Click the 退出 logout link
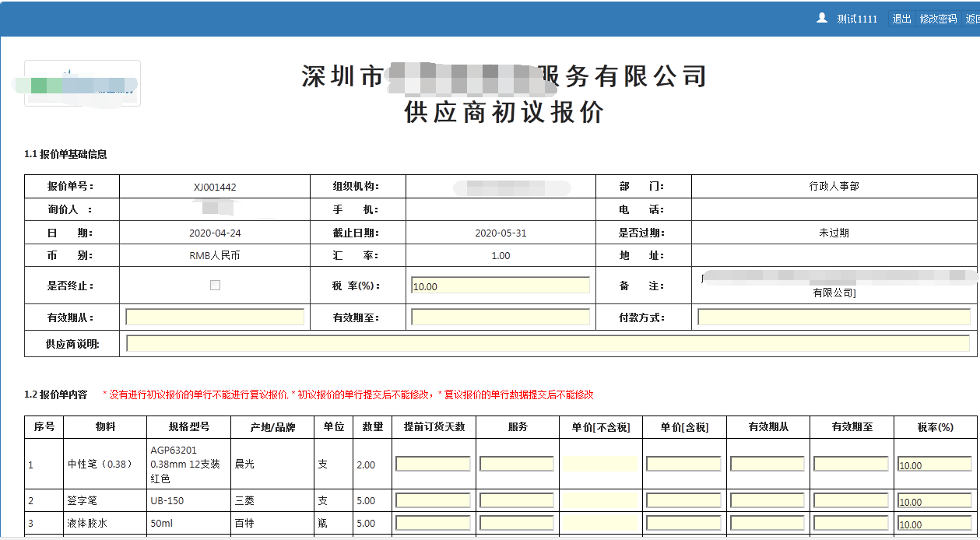The width and height of the screenshot is (980, 540). click(901, 19)
